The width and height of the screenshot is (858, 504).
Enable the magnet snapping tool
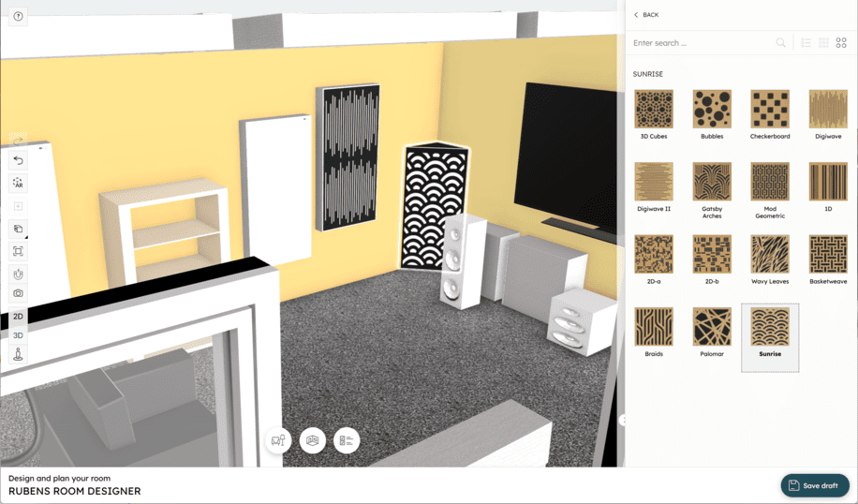pyautogui.click(x=18, y=274)
